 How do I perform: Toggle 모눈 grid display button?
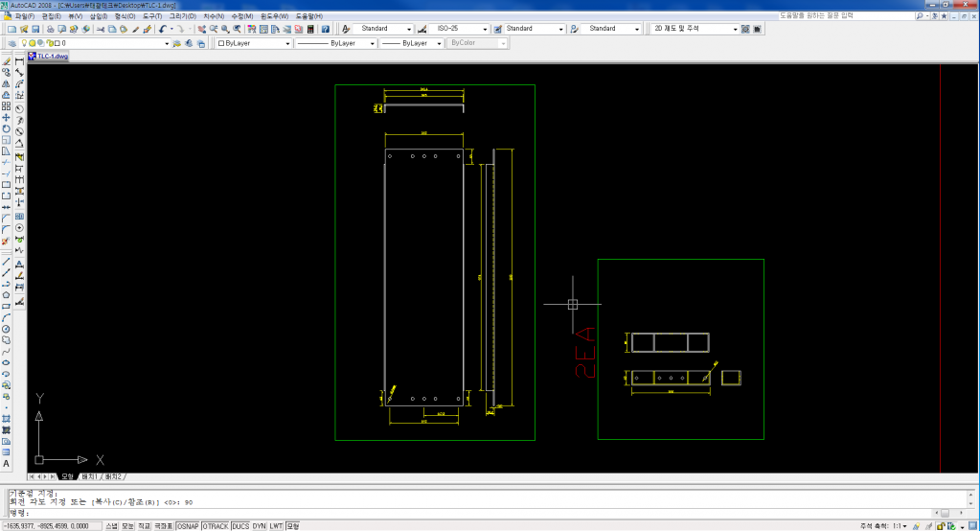click(x=127, y=526)
